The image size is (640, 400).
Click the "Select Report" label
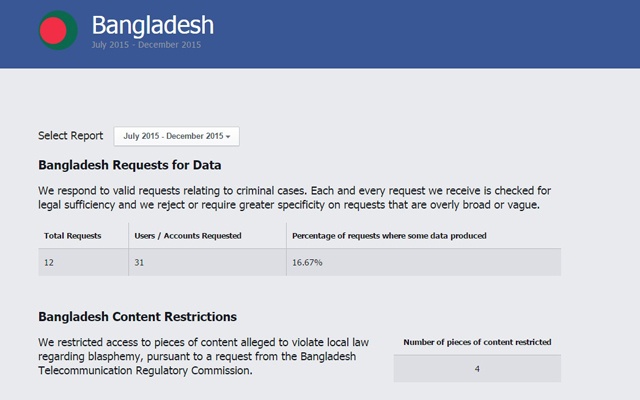coord(70,136)
